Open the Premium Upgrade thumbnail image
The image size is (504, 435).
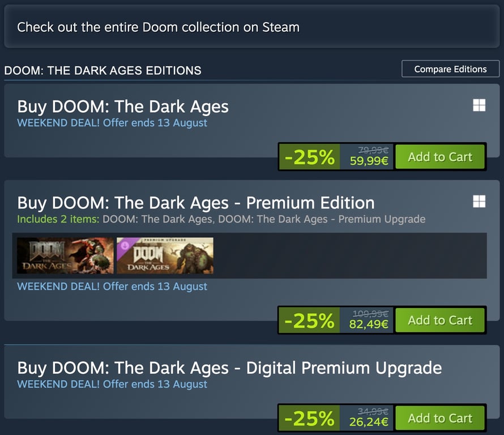(x=165, y=255)
